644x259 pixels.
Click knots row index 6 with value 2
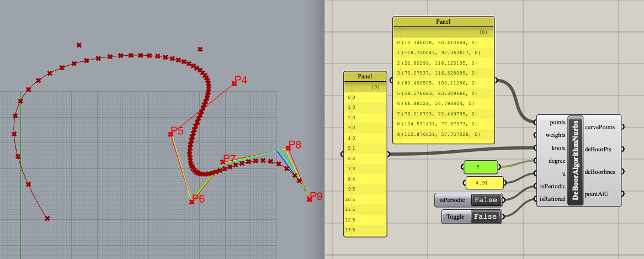[365, 158]
